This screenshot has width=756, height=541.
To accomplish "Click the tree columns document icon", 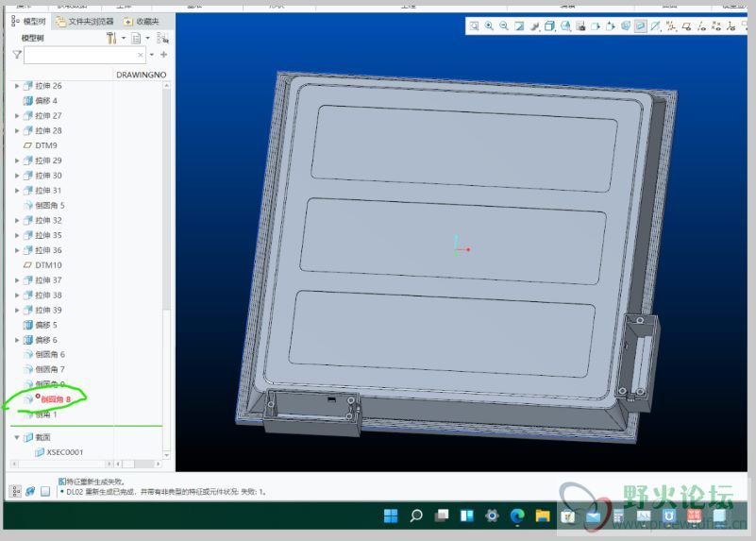I will click(136, 38).
